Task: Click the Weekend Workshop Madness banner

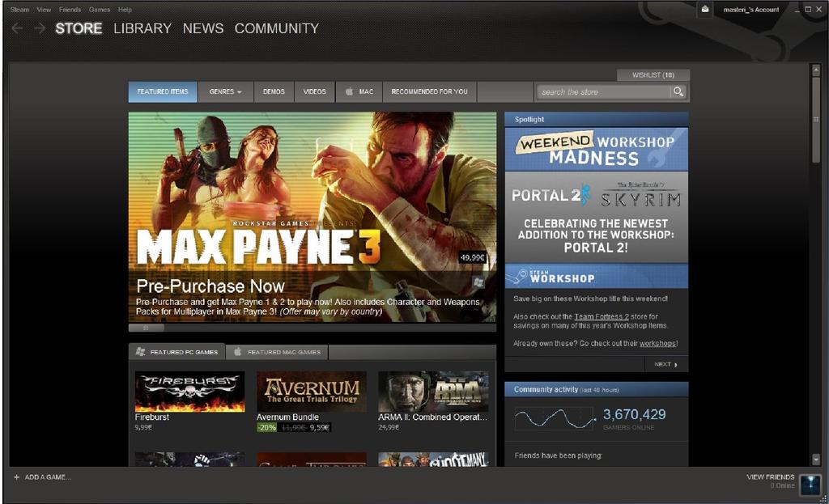Action: (597, 149)
